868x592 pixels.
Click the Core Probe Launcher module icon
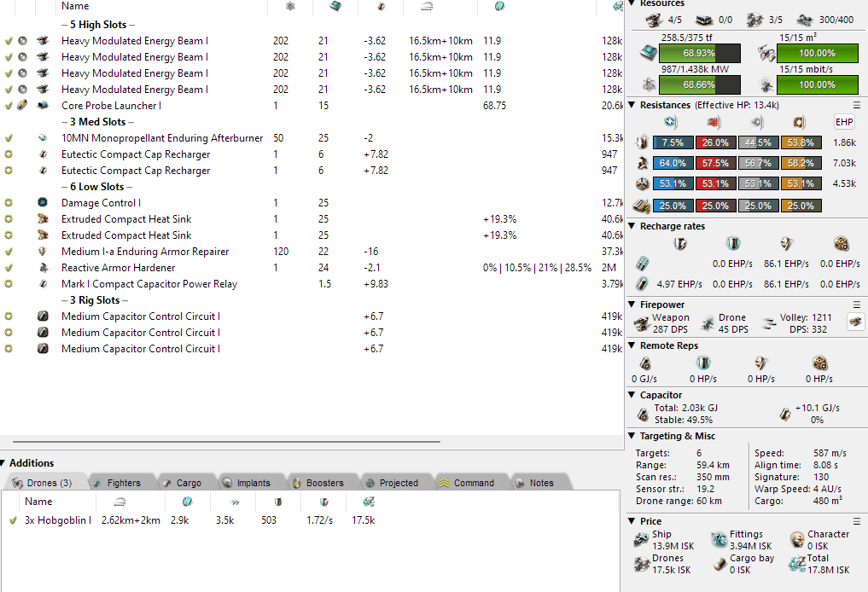43,106
